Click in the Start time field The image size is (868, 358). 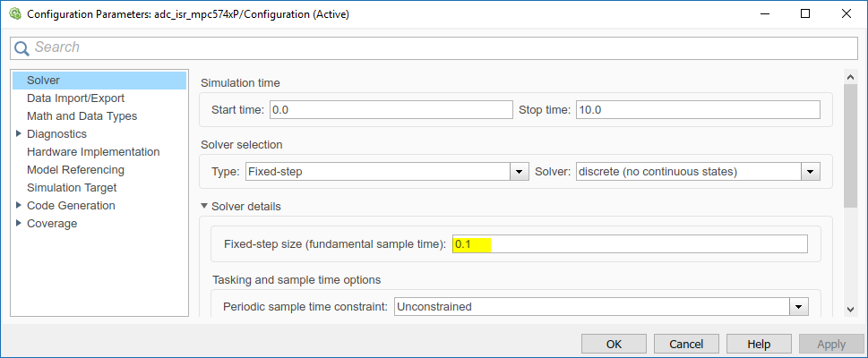(390, 110)
